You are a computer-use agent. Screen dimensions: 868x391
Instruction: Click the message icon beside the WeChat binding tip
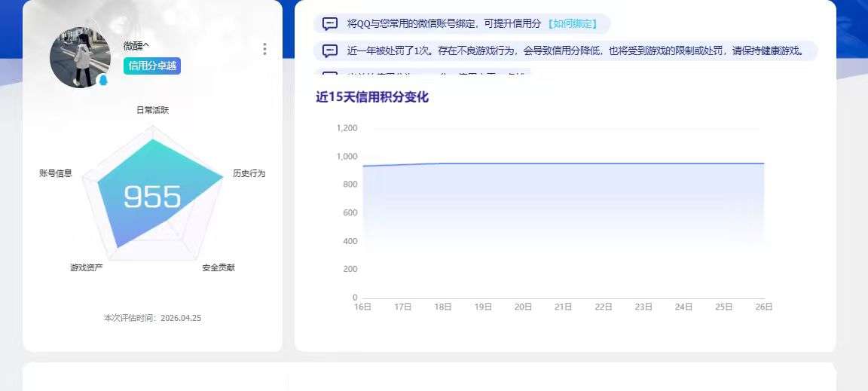click(330, 24)
